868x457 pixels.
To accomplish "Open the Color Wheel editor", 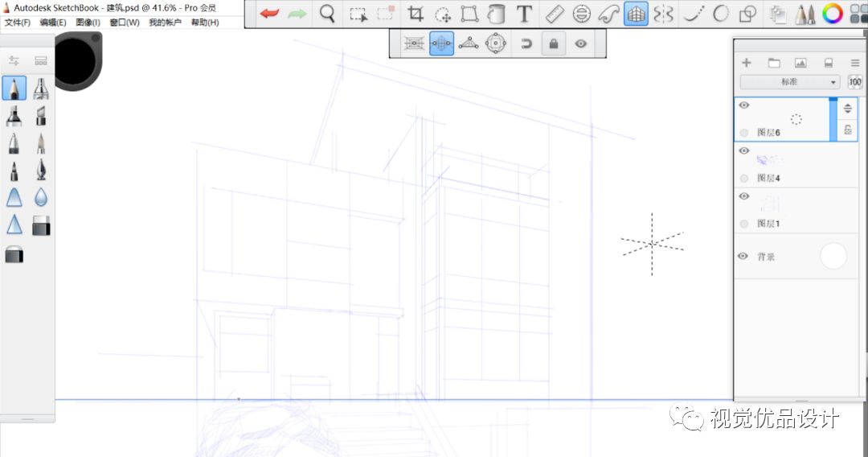I will tap(832, 14).
